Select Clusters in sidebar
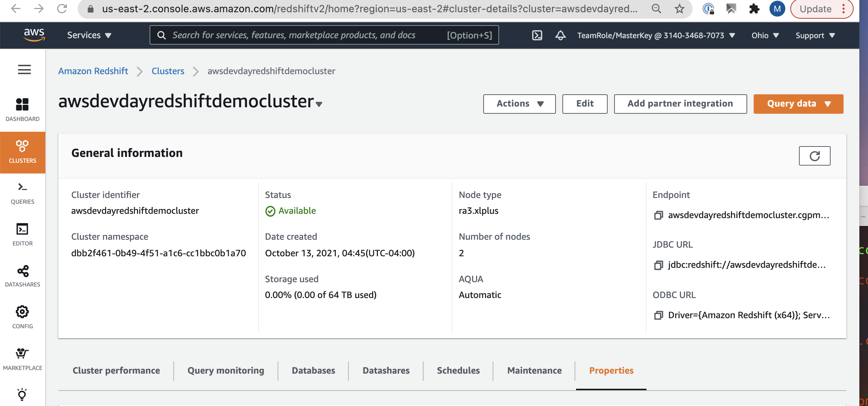Viewport: 868px width, 406px height. pos(22,152)
